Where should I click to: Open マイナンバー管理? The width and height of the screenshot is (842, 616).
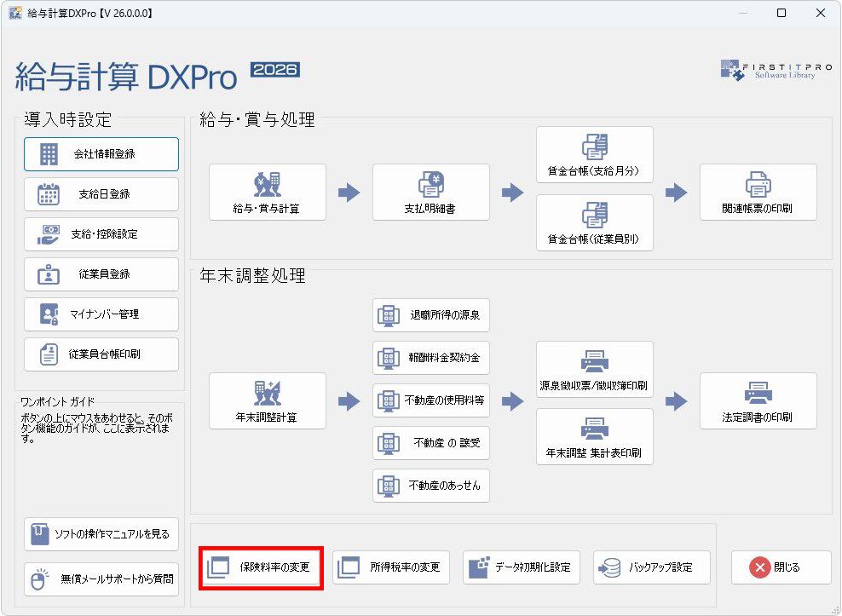(101, 314)
